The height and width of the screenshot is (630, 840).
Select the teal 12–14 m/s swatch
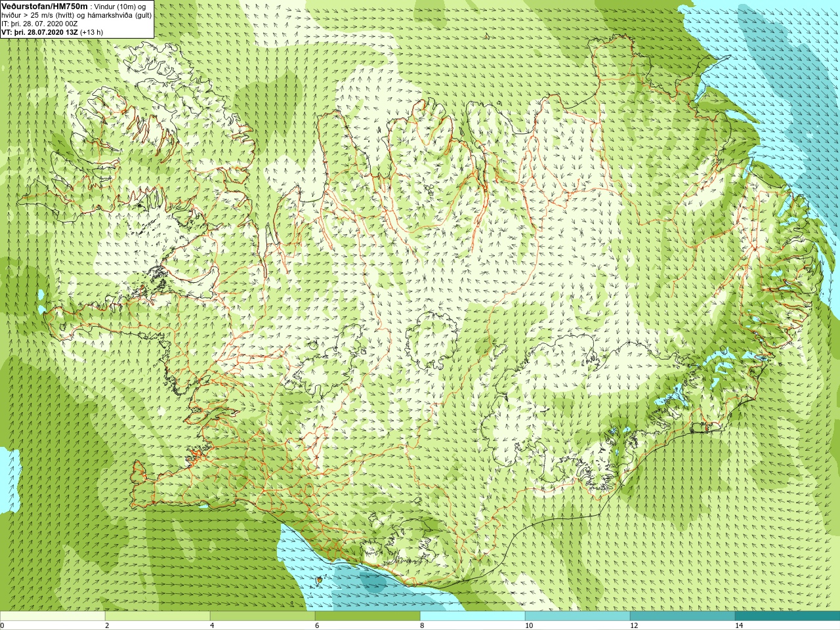682,616
